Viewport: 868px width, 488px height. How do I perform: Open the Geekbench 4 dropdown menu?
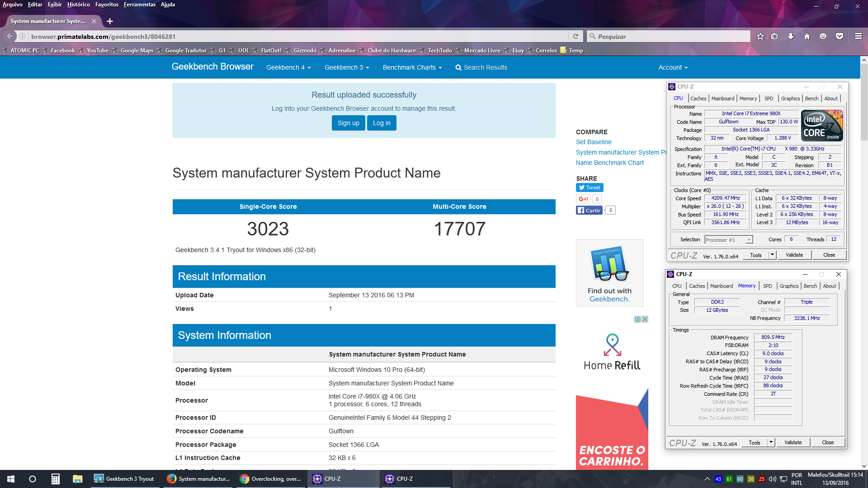[288, 67]
